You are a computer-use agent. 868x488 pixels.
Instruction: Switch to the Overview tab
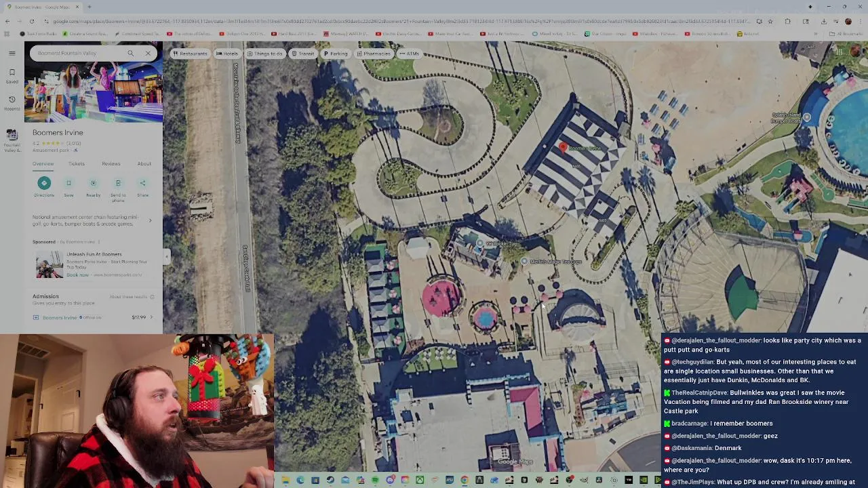43,163
